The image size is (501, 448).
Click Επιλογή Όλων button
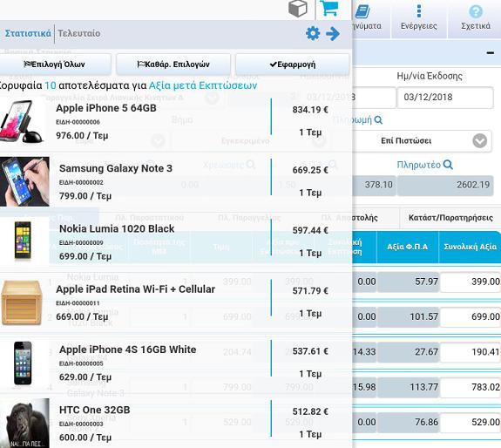point(55,64)
